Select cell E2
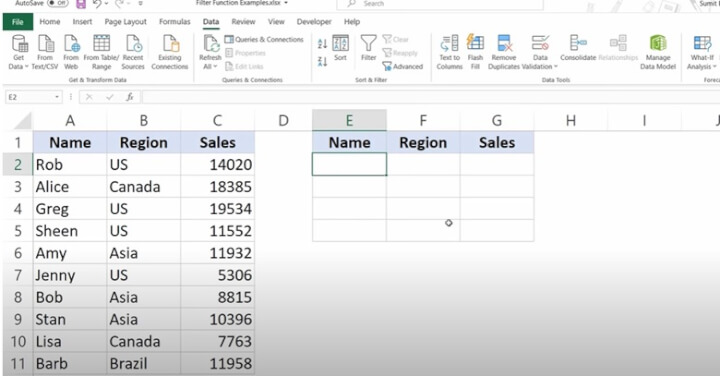The image size is (720, 376). (x=349, y=164)
